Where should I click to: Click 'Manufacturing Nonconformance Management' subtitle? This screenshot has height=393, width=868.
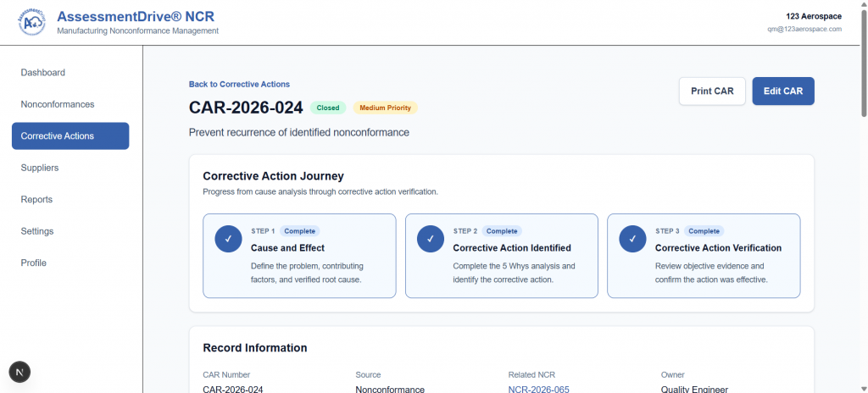pos(138,31)
